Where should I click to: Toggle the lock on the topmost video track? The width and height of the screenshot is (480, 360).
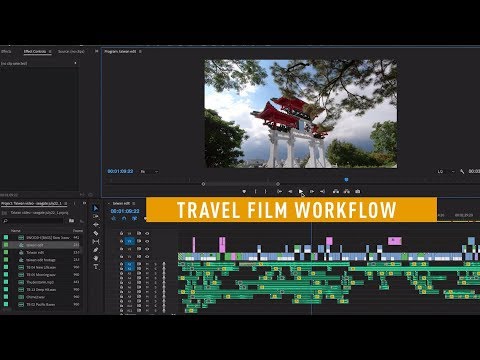pos(121,233)
